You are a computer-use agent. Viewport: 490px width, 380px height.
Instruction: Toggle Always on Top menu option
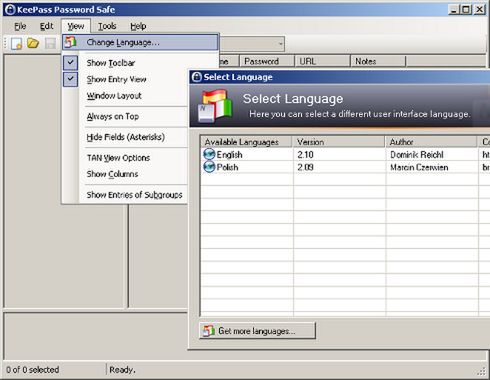(113, 116)
